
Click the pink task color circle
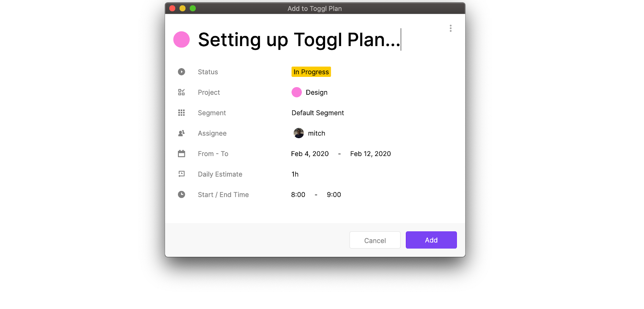pos(181,39)
